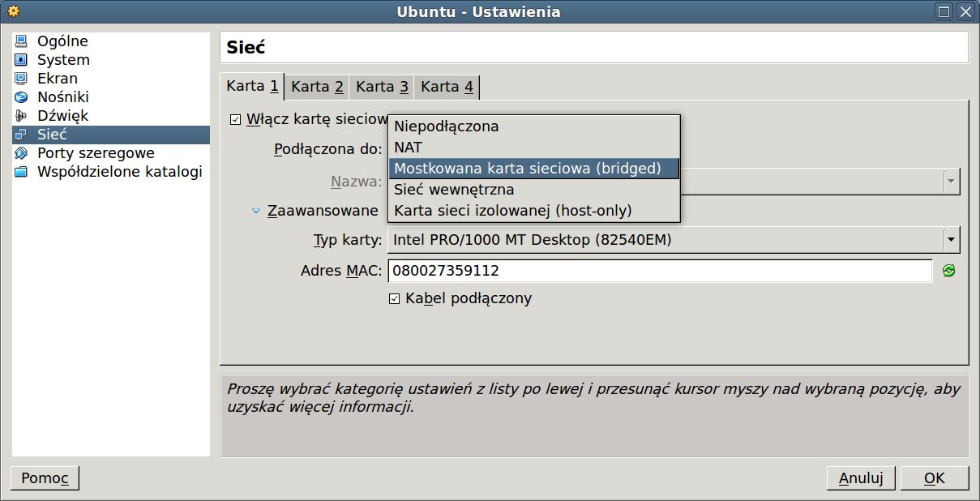This screenshot has width=980, height=501.
Task: Pick Karta sieci izolowanej (host-only)
Action: click(x=534, y=211)
